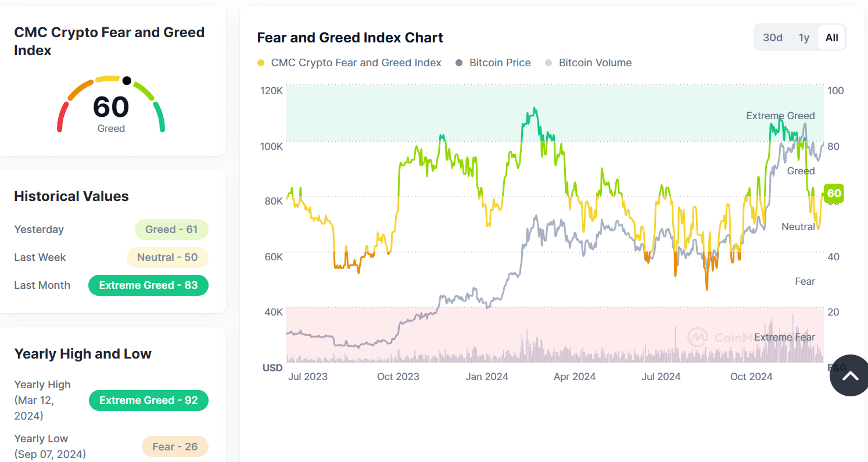Image resolution: width=868 pixels, height=462 pixels.
Task: Switch to the 30d chart view
Action: coord(773,37)
